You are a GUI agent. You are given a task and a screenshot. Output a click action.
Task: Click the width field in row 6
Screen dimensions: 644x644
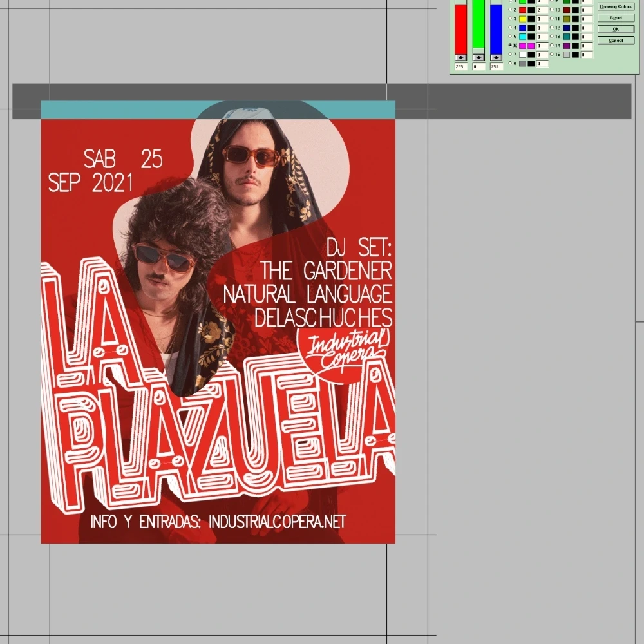[542, 46]
